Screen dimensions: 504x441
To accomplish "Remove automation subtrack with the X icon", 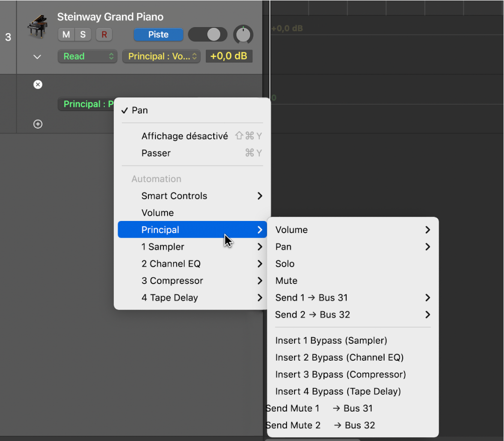I will (x=38, y=85).
